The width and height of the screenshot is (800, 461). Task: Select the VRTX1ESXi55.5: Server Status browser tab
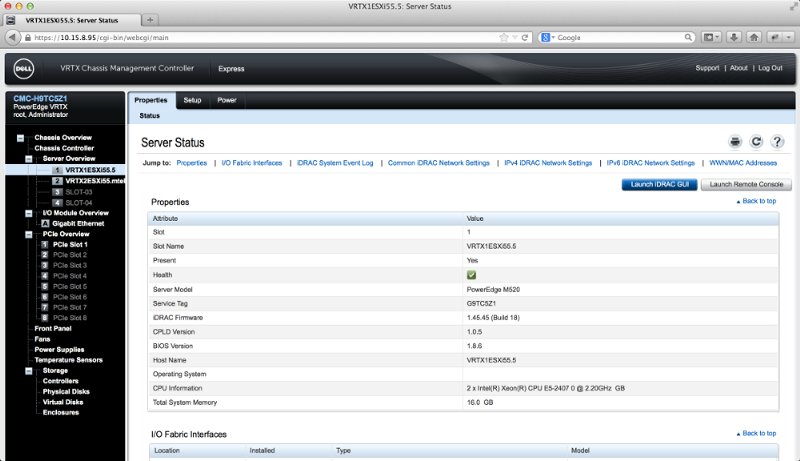coord(72,20)
